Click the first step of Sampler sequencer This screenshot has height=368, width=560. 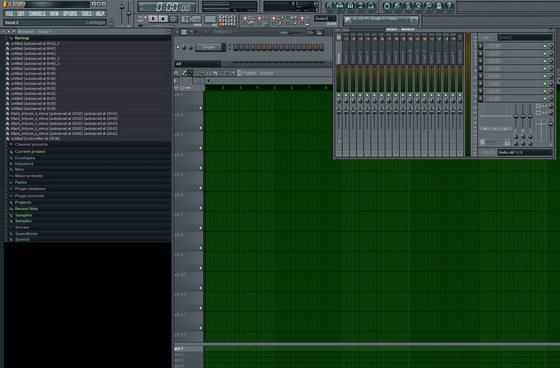coord(236,47)
